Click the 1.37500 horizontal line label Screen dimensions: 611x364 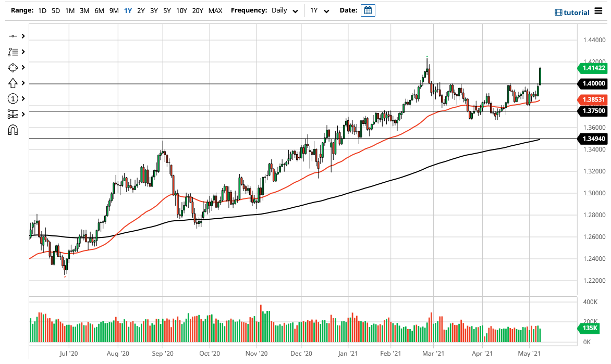[592, 111]
